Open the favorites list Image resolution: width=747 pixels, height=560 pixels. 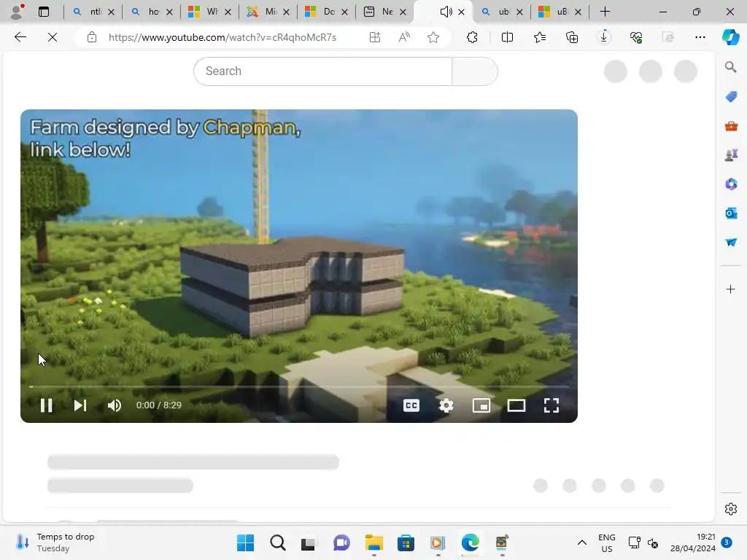point(540,37)
